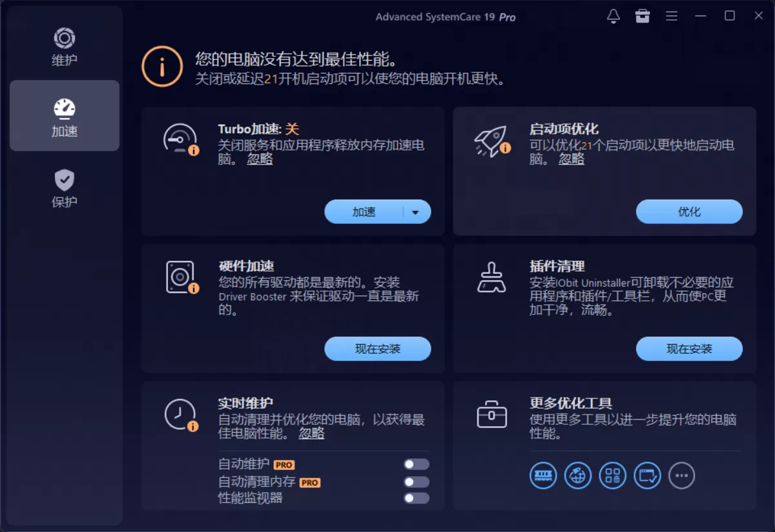
Task: Open notifications via the bell icon
Action: pyautogui.click(x=614, y=16)
